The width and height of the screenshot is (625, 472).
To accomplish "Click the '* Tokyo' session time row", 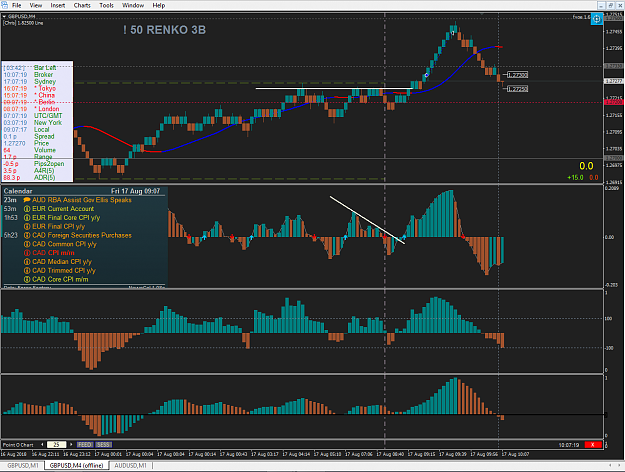I will click(37, 88).
